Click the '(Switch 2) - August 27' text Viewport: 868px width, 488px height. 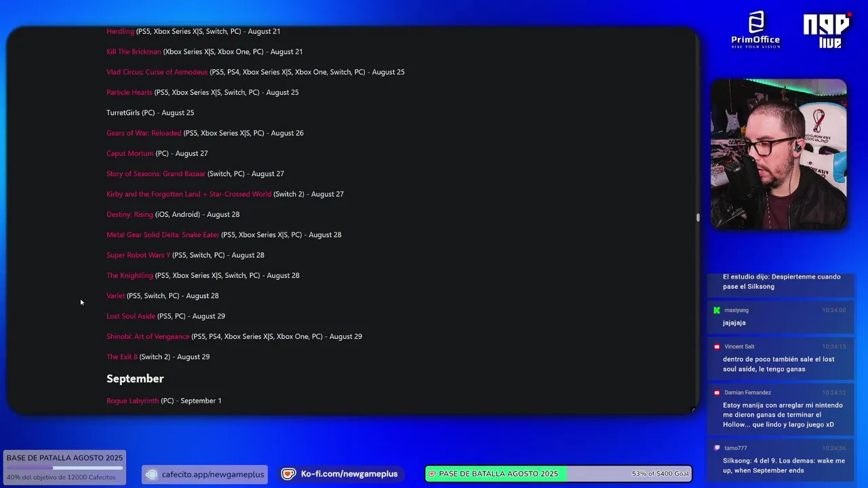[309, 194]
